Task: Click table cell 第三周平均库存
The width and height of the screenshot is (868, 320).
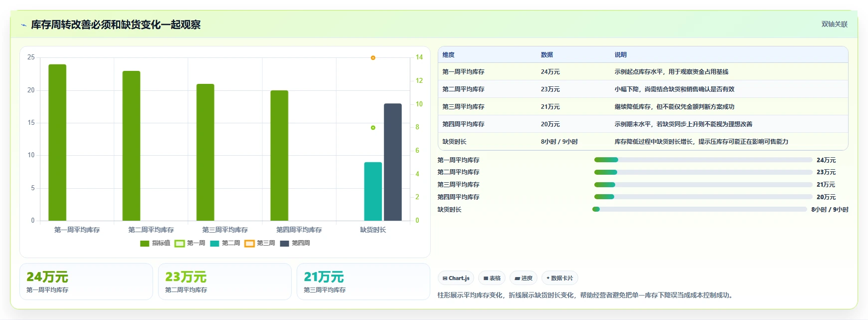Action: point(463,107)
